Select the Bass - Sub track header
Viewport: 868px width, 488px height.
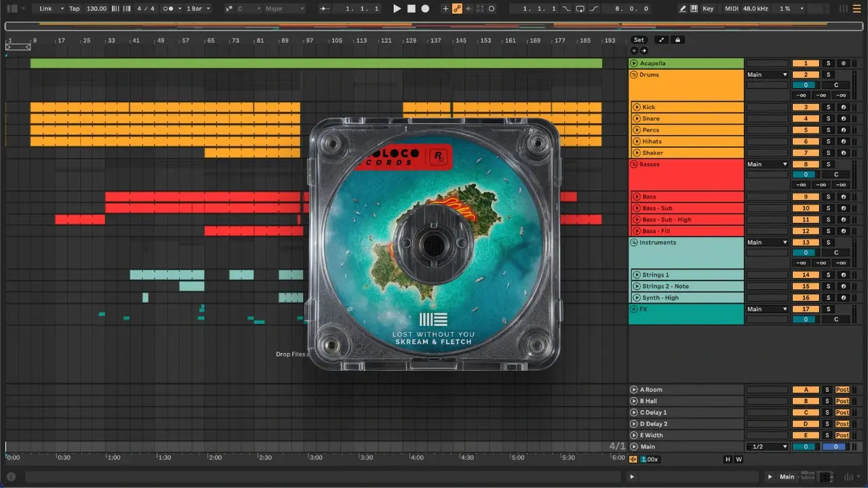click(687, 208)
